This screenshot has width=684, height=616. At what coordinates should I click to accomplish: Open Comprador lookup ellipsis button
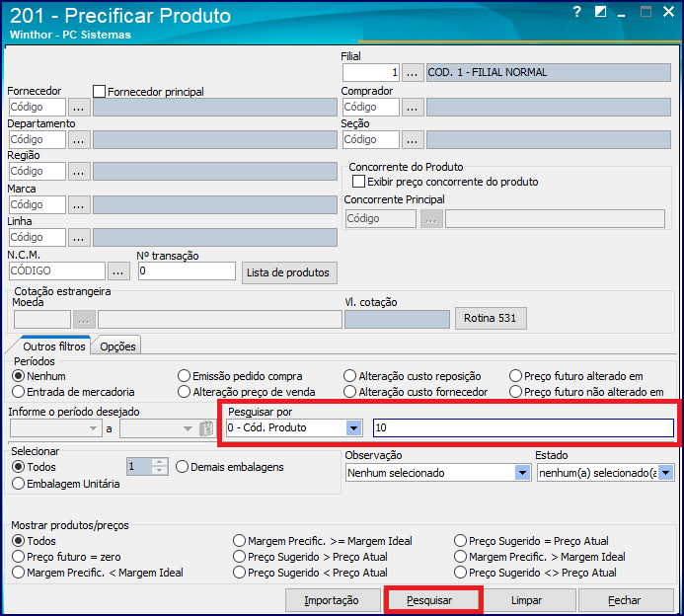(413, 108)
